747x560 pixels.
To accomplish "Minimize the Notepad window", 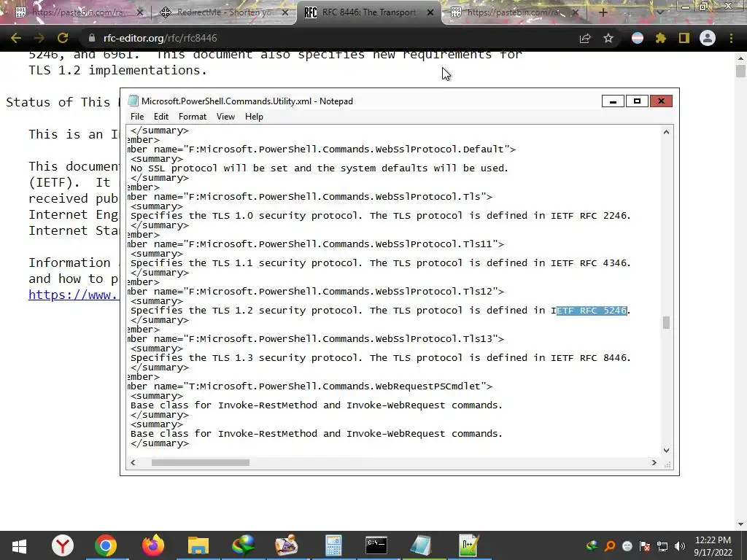I will [x=613, y=101].
